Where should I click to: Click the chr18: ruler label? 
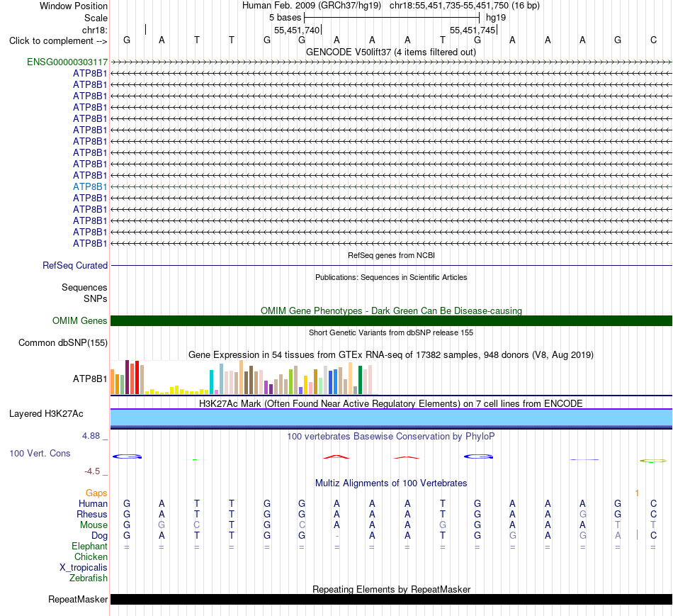(95, 30)
